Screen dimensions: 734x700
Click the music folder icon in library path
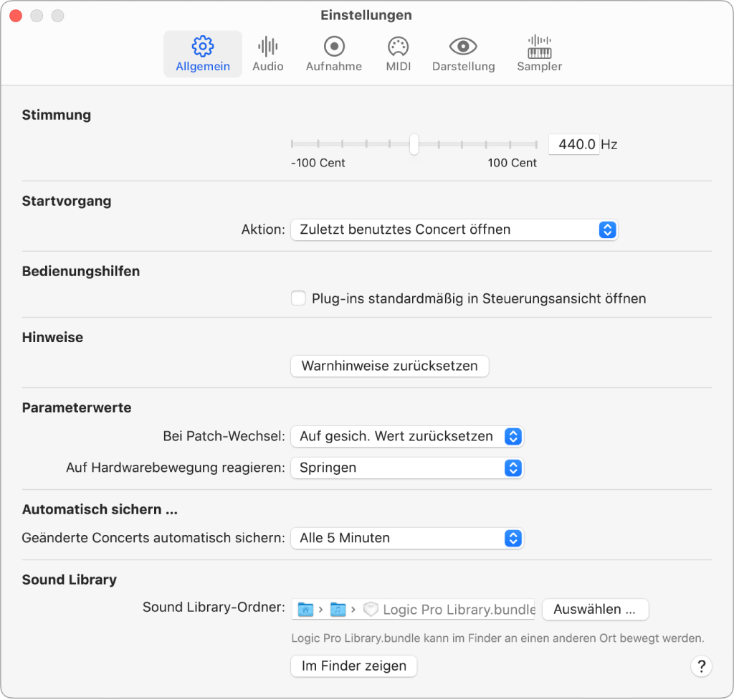point(338,610)
